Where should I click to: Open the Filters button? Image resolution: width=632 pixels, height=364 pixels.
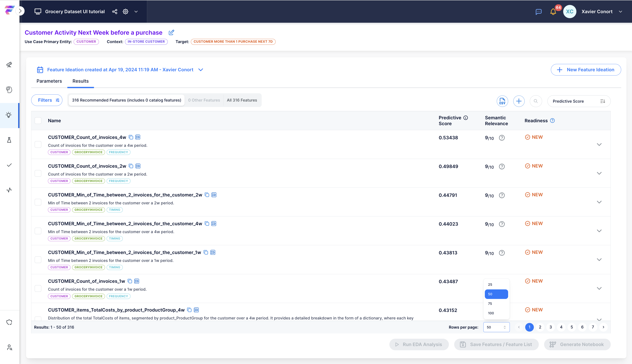click(x=47, y=100)
